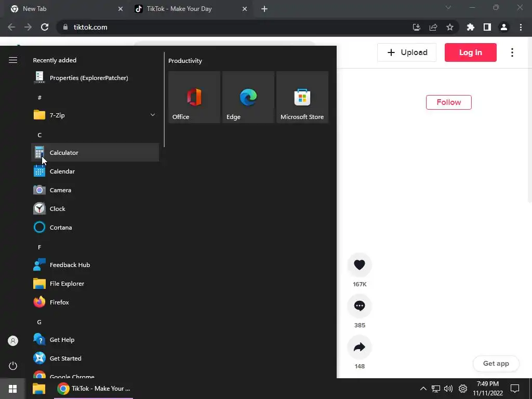This screenshot has width=532, height=399.
Task: Click the Log in button
Action: (470, 52)
